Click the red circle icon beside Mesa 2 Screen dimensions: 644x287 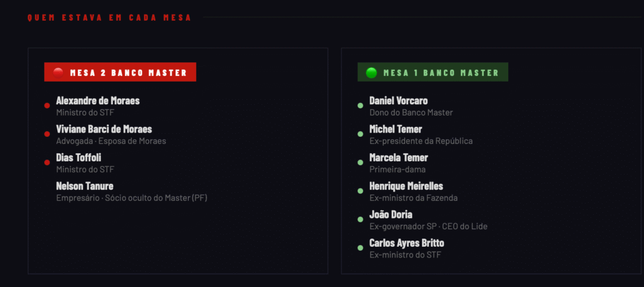(58, 72)
